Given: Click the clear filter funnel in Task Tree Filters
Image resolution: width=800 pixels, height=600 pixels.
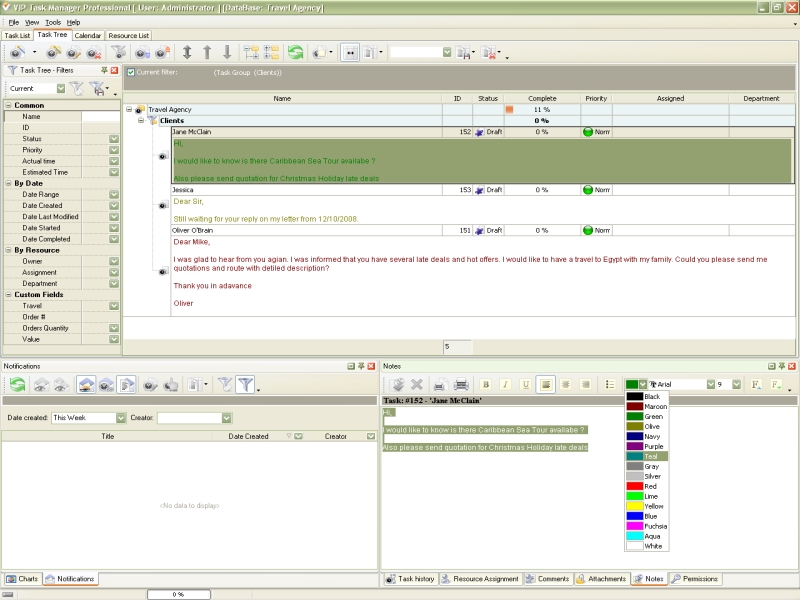Looking at the screenshot, I should pyautogui.click(x=77, y=88).
